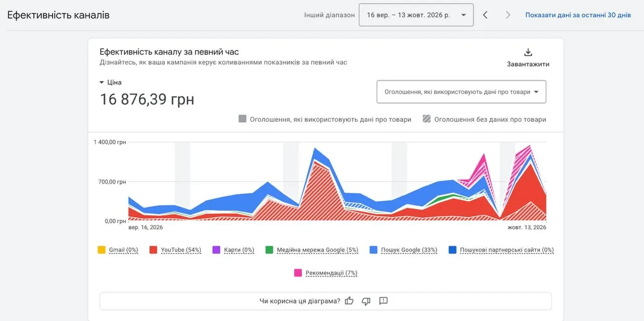Click the pink Рекомендації spike in chart
The height and width of the screenshot is (321, 644).
tap(483, 162)
